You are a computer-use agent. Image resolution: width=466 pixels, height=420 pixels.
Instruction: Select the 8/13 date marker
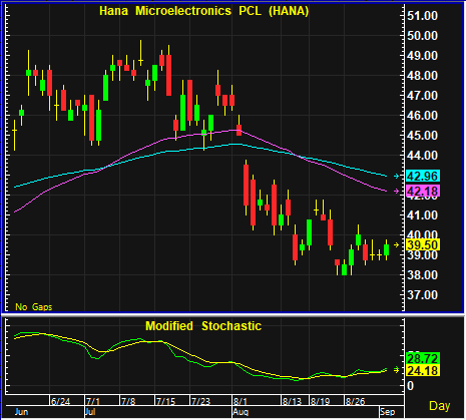292,401
